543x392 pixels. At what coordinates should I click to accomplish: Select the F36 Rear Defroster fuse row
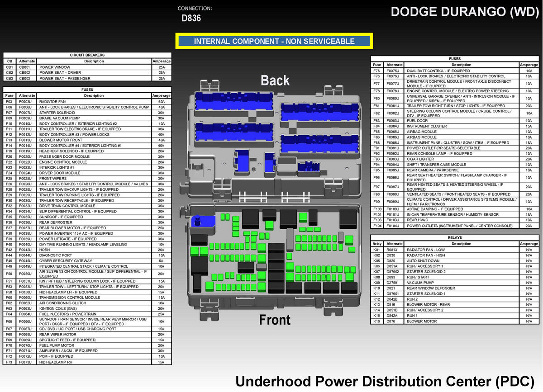[x=87, y=222]
